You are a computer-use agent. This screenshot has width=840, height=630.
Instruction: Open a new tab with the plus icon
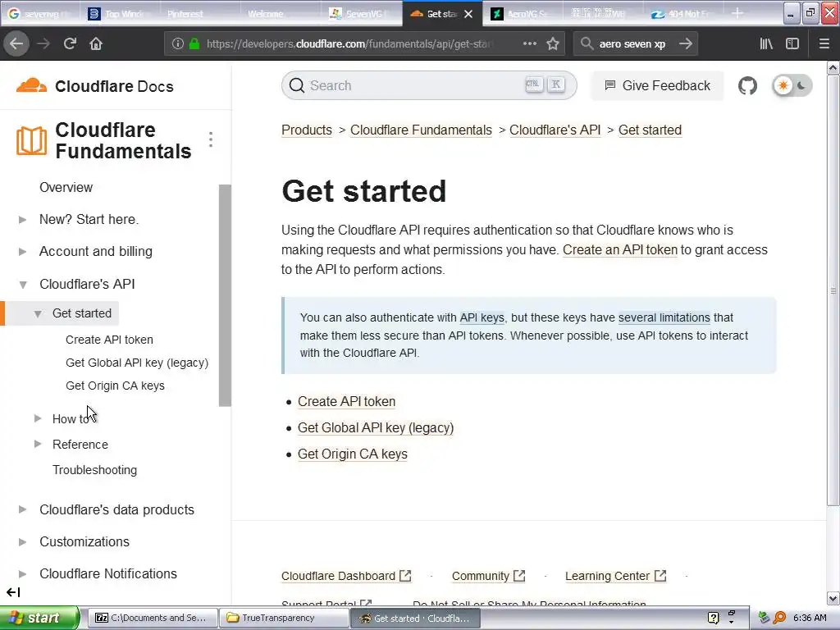[x=737, y=13]
